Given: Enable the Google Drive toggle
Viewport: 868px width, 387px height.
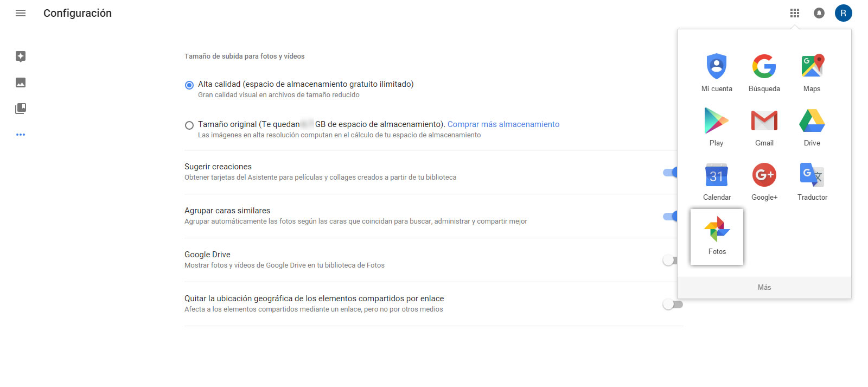Looking at the screenshot, I should point(672,261).
